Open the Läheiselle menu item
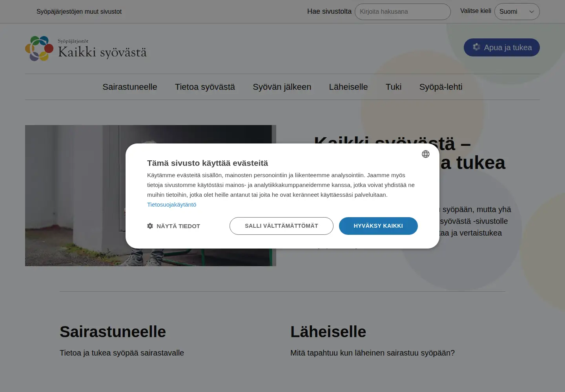This screenshot has height=392, width=565. click(x=348, y=87)
